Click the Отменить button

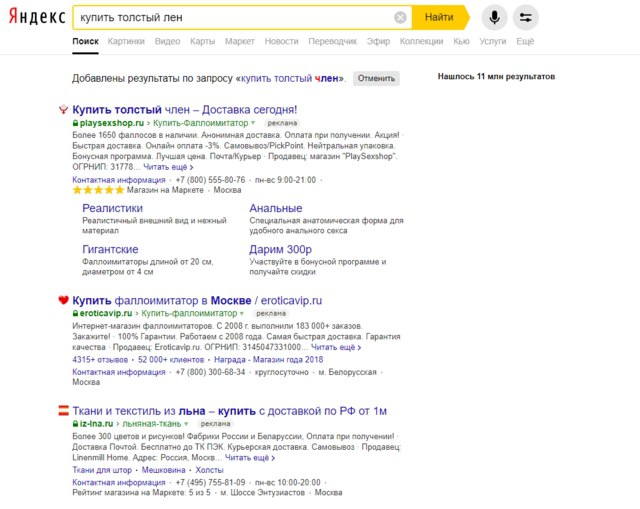(376, 78)
